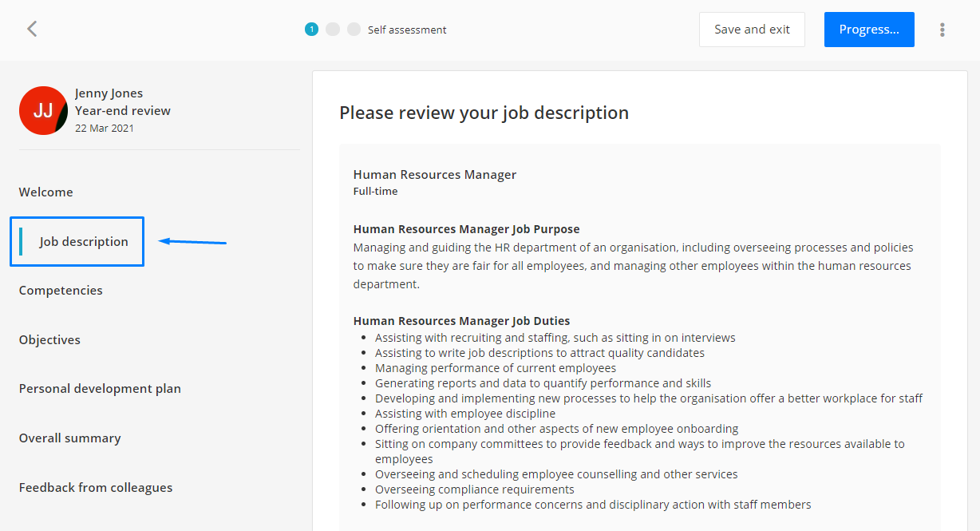Screen dimensions: 980x531
Task: Click 'Please review your job description' heading
Action: pyautogui.click(x=484, y=113)
